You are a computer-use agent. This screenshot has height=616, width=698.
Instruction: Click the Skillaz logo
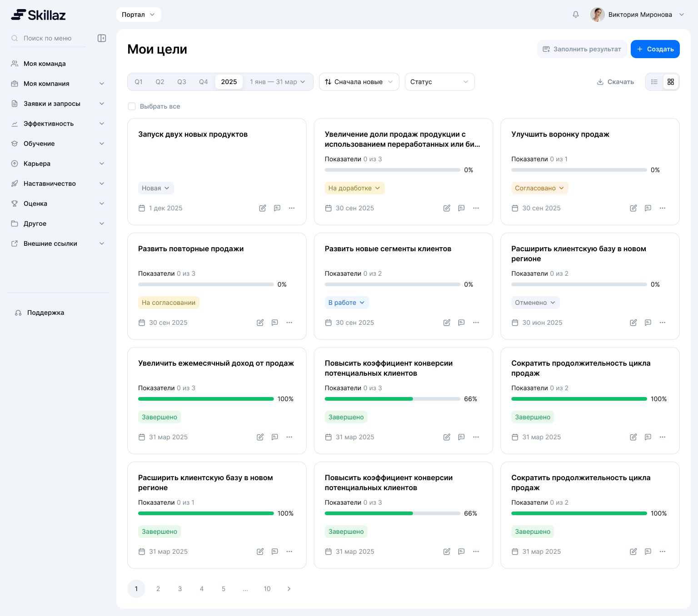(39, 15)
